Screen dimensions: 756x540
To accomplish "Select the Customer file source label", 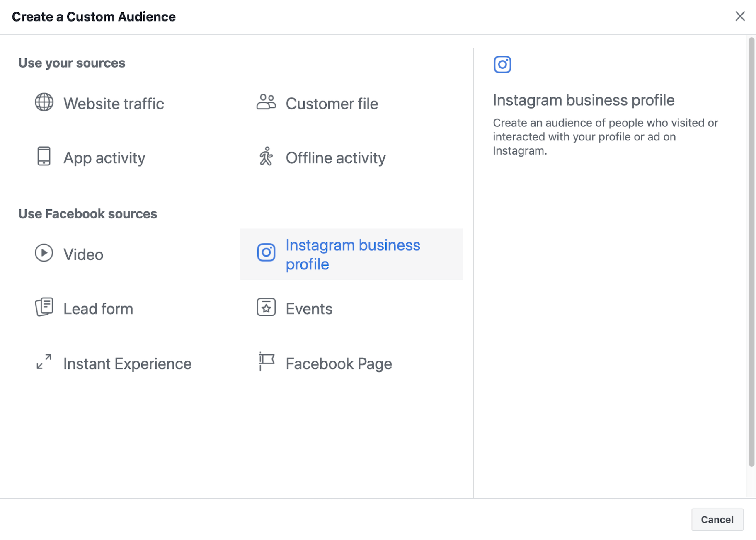I will [332, 104].
